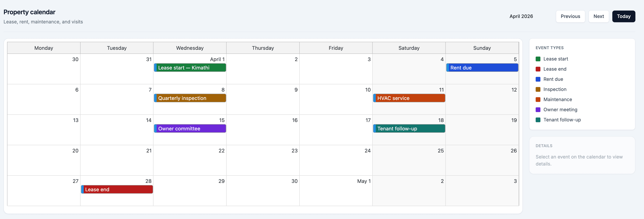
Task: Open the Quarterly inspection event
Action: click(x=190, y=98)
